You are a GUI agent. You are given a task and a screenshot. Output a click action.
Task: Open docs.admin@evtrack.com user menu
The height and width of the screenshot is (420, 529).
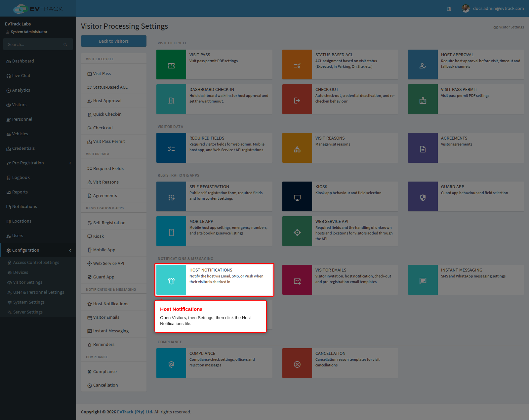493,9
